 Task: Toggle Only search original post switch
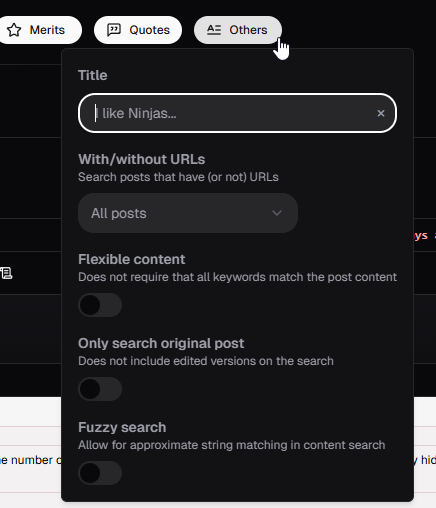click(x=100, y=389)
